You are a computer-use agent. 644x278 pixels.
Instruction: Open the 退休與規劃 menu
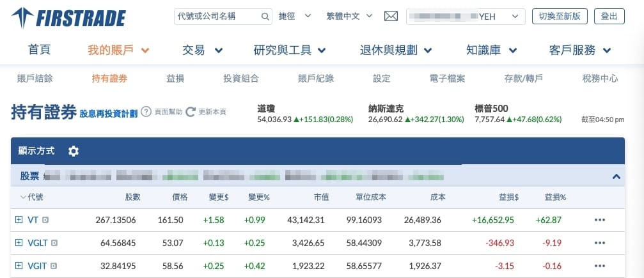pos(396,50)
